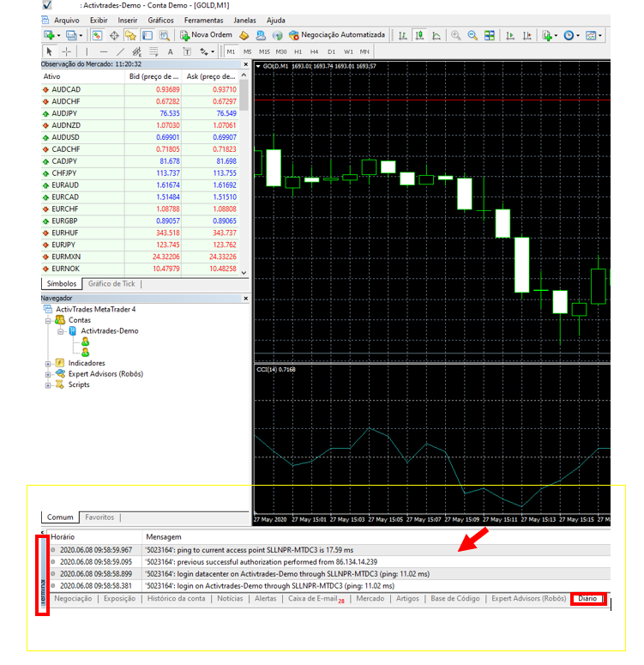Viewport: 644px width, 665px height.
Task: Switch to candlestick chart icon
Action: (419, 35)
